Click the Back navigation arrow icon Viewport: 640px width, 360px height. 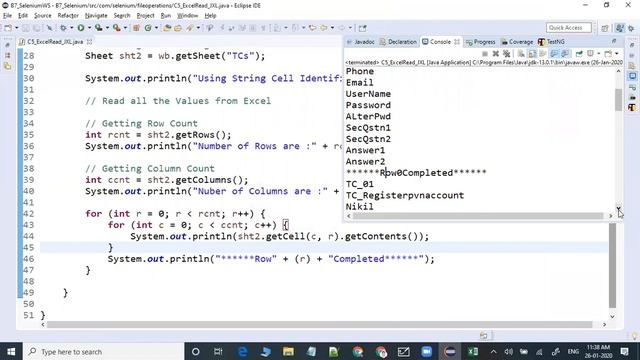tap(324, 28)
